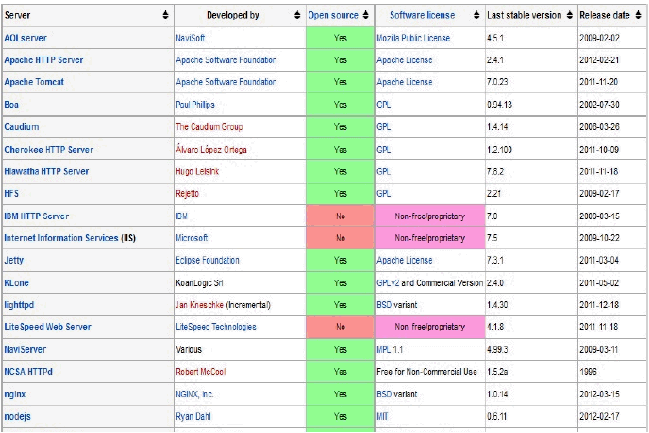Image resolution: width=649 pixels, height=433 pixels.
Task: Select release date 2012-02-21 cell
Action: (612, 60)
